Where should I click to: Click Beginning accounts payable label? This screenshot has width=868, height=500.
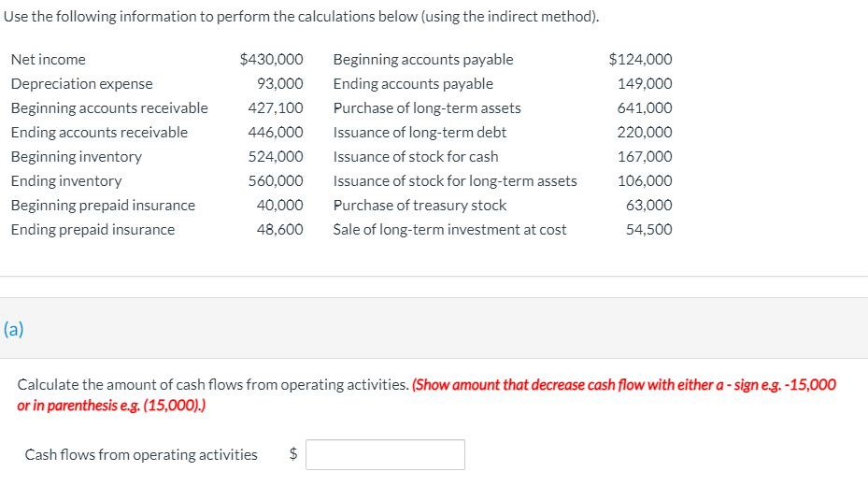(x=423, y=59)
